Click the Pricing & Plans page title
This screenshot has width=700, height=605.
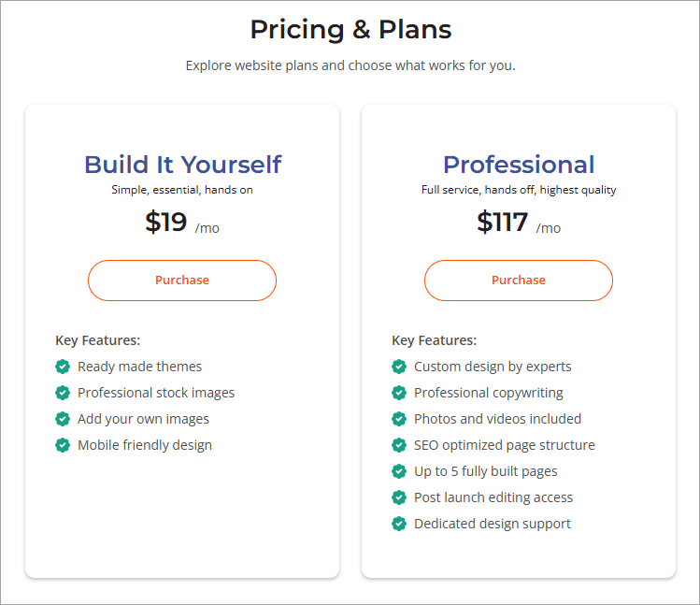click(350, 30)
